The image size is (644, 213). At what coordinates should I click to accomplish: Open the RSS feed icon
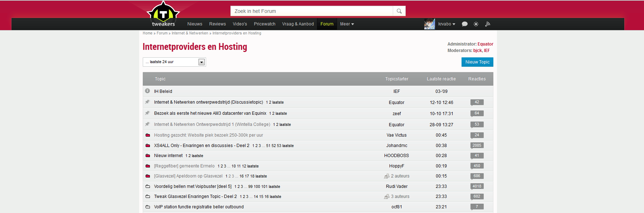click(487, 24)
